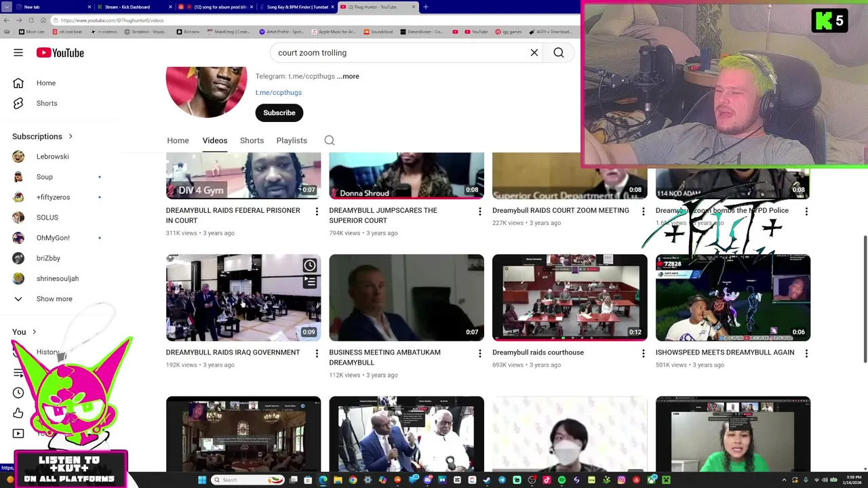
Task: Play IShowSpeed Meets Dreamybull Again thumbnail
Action: 733,298
